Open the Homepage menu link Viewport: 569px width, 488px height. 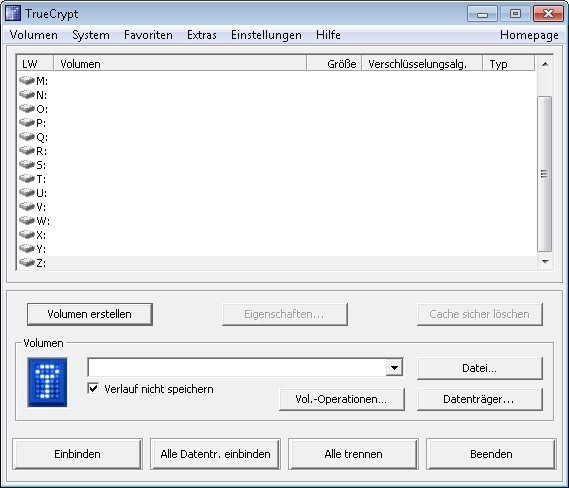click(529, 35)
